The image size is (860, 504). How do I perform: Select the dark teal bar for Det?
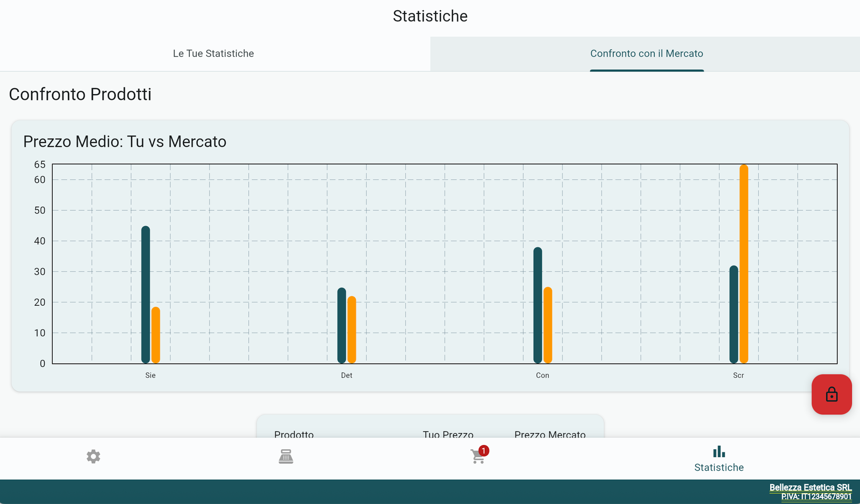coord(342,325)
